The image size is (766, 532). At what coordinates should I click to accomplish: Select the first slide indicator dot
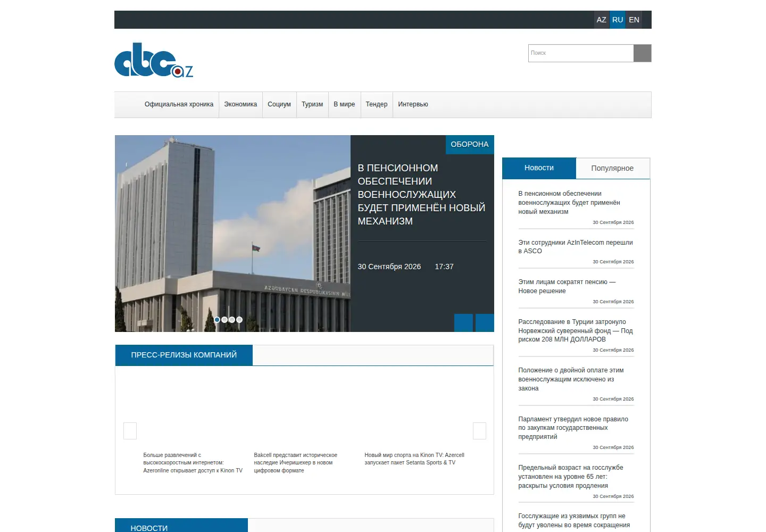217,320
